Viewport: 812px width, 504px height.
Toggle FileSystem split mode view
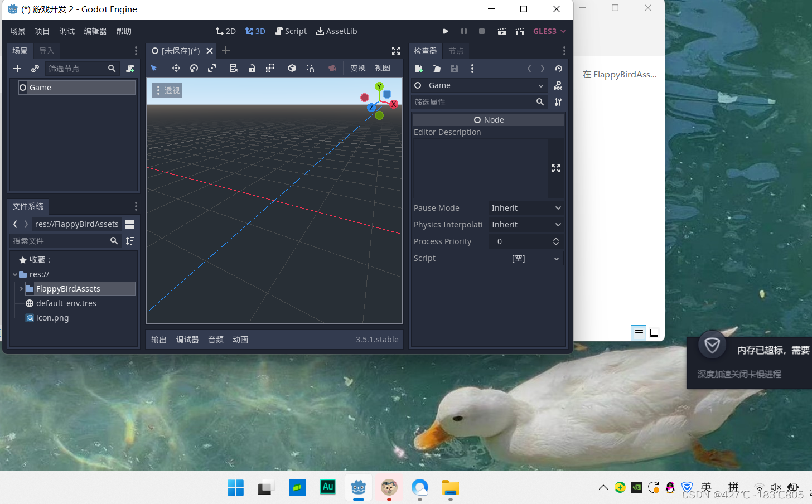(x=130, y=224)
